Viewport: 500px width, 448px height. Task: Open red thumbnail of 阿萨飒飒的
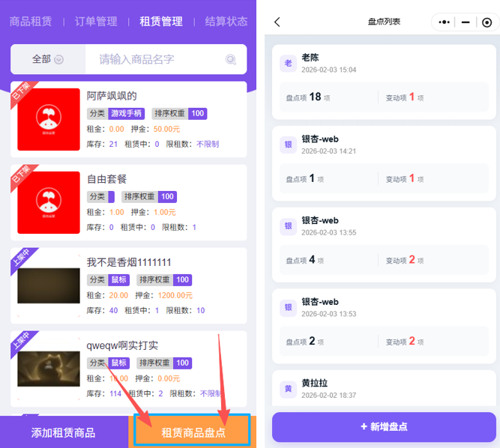[49, 119]
